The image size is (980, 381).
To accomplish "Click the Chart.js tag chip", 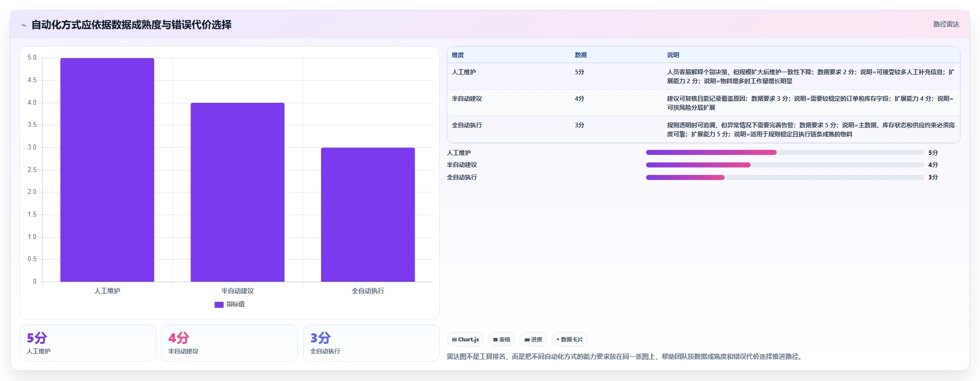I will click(x=465, y=339).
